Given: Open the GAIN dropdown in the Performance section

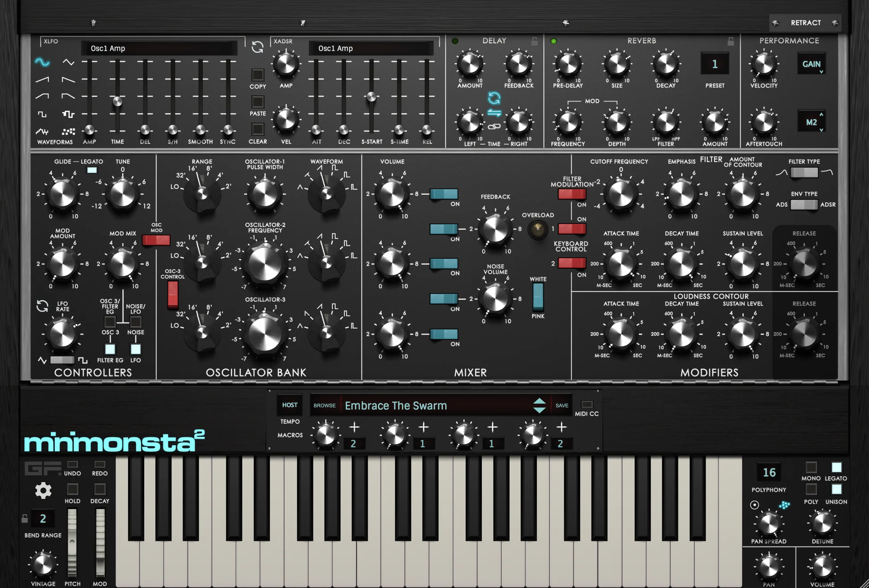Looking at the screenshot, I should [x=811, y=64].
